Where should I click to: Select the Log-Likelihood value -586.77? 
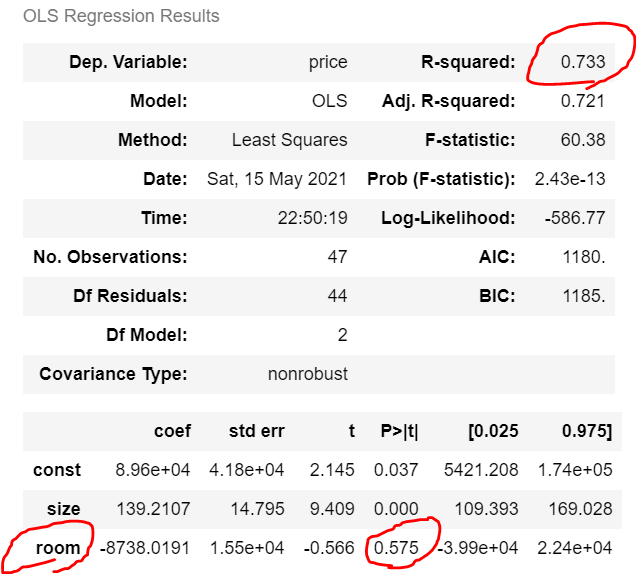[575, 217]
